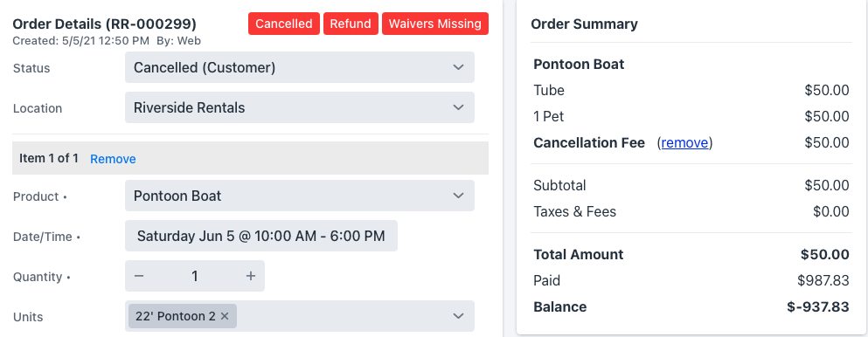Viewport: 868px width, 337px height.
Task: Click the Order Summary heading
Action: coord(584,24)
